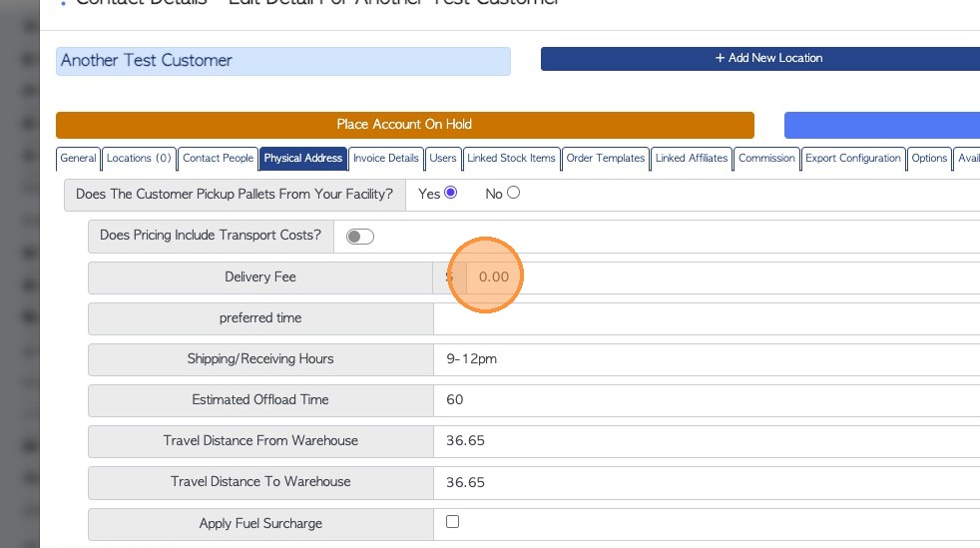Click the Estimated Offload Time field
This screenshot has height=548, width=980.
699,400
